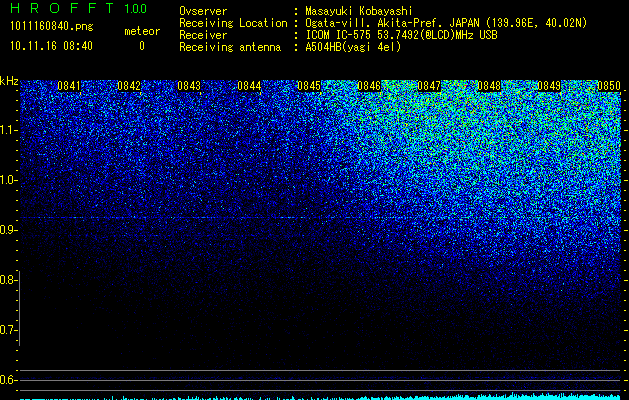Image resolution: width=629 pixels, height=400 pixels.
Task: Select the 0.8 frequency axis label
Action: pos(8,280)
